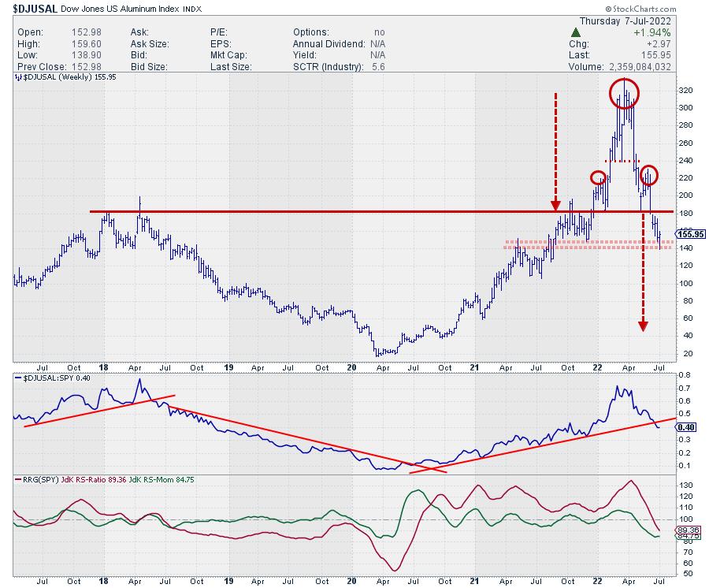709x588 pixels.
Task: Click the year 20 marker on price time axis
Action: 351,367
